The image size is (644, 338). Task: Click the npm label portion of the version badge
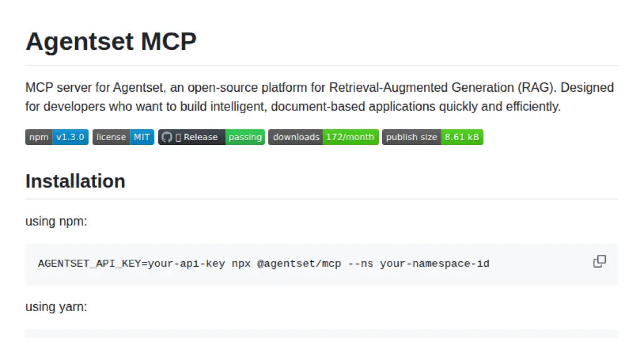coord(39,137)
